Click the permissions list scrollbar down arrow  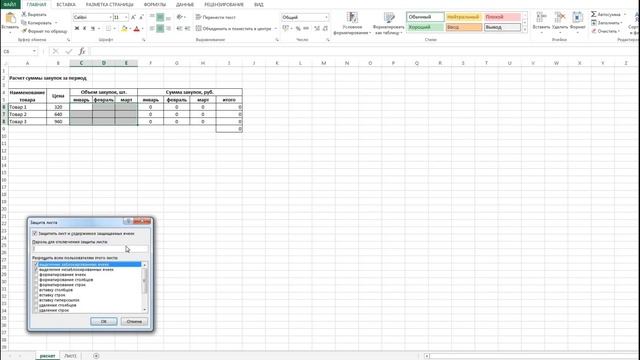(x=144, y=310)
